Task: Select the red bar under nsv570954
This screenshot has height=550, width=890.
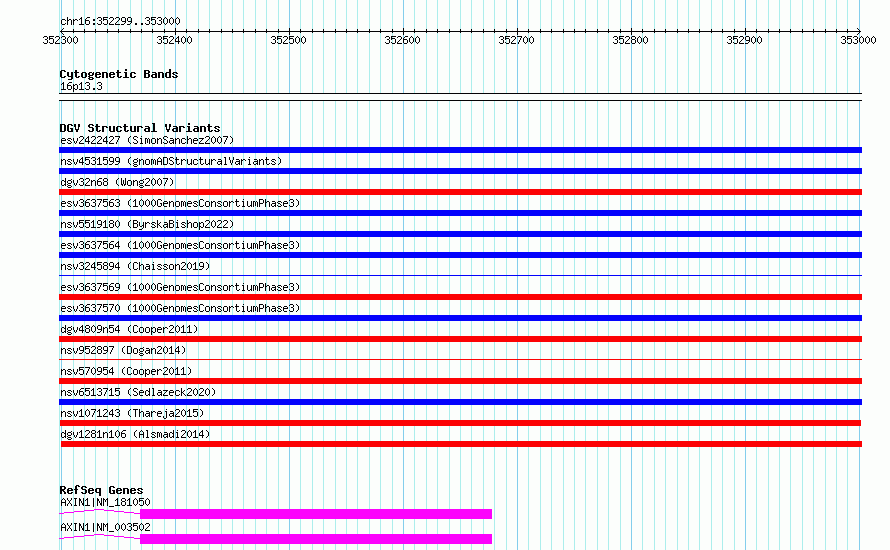Action: pos(460,381)
